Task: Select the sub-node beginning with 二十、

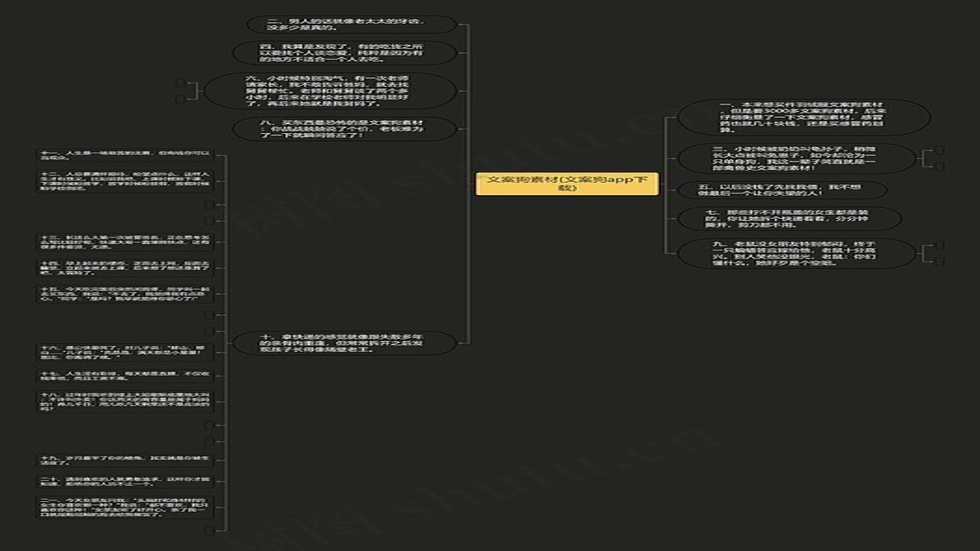Action: pyautogui.click(x=124, y=481)
